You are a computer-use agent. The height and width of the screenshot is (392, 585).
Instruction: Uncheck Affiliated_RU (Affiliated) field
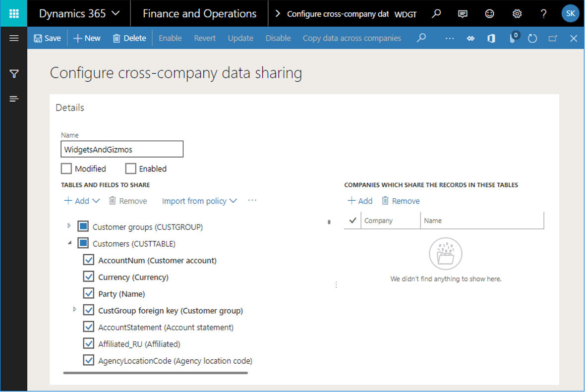(88, 343)
